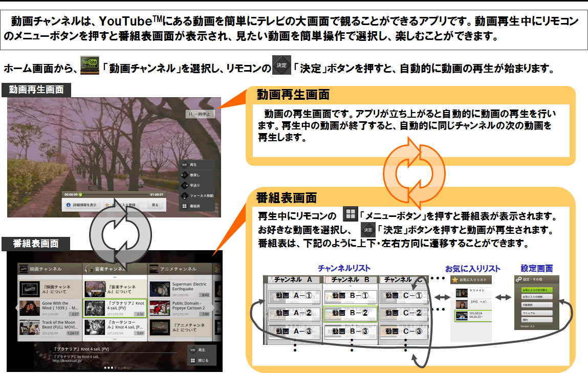Click the 閉じる option in guide screen
Viewport: 588px width, 373px height.
point(199,360)
